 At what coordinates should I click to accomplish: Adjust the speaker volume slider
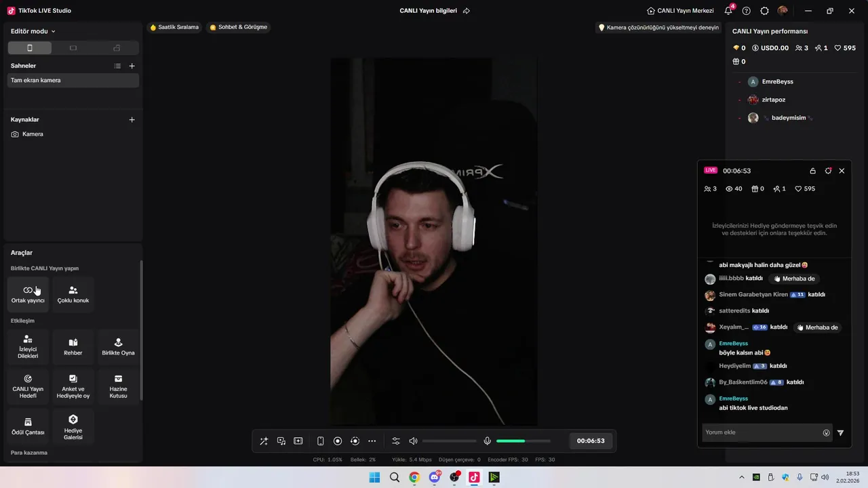pyautogui.click(x=449, y=441)
